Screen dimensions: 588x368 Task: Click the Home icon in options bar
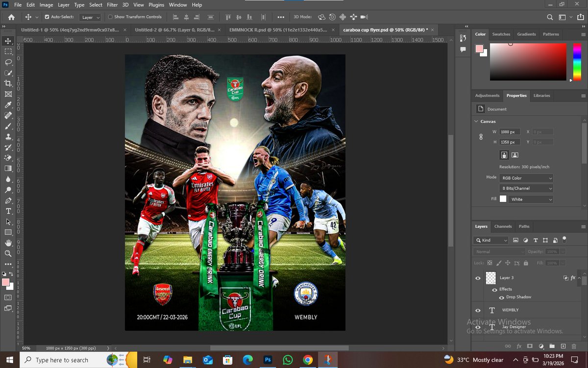[11, 17]
